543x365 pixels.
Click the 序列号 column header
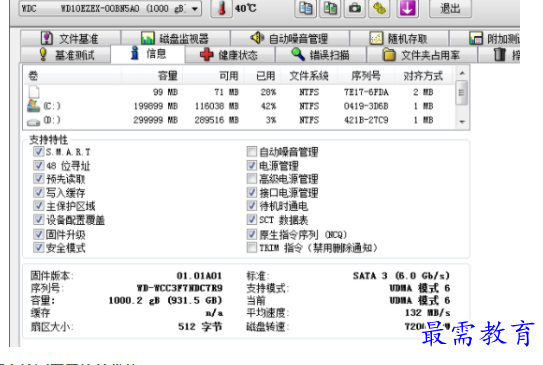[x=366, y=75]
